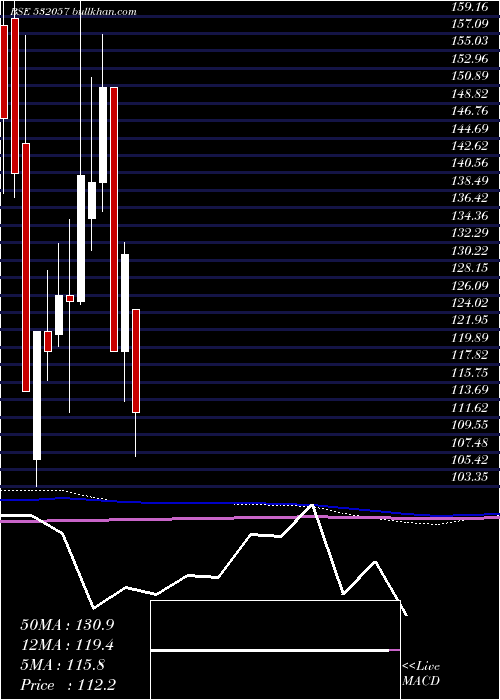Click the 105.42 price axis label
This screenshot has height=700, width=500.
coord(469,460)
